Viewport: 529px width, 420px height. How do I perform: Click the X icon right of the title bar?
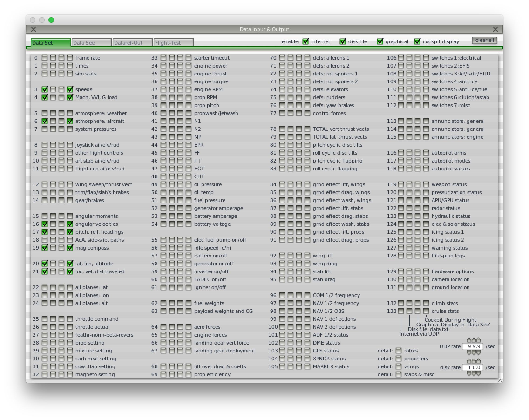(x=495, y=29)
